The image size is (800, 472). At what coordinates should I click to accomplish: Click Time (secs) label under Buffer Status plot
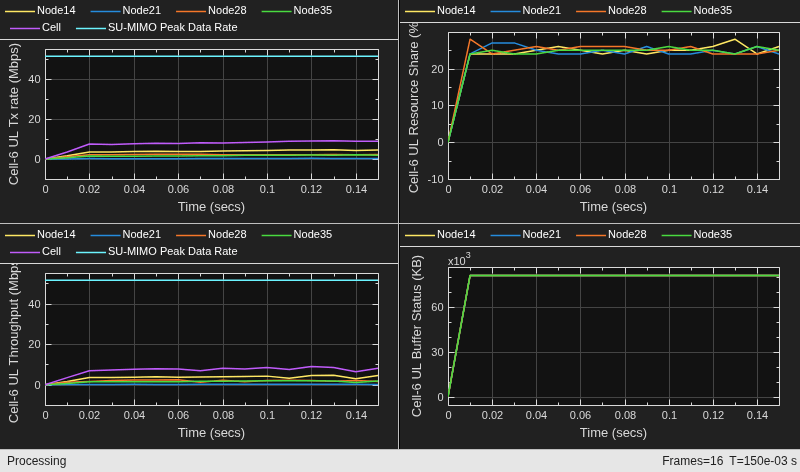point(613,433)
